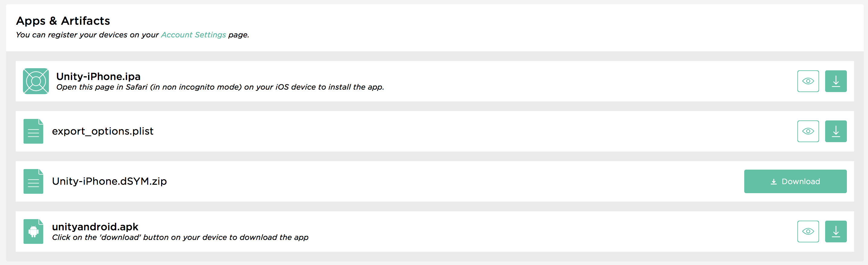
Task: Download the unityandroid.apk file
Action: 835,231
